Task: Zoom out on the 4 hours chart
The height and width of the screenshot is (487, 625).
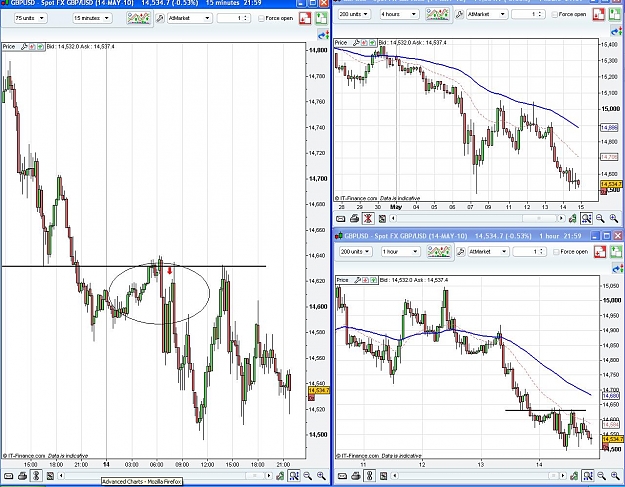Action: pos(600,218)
